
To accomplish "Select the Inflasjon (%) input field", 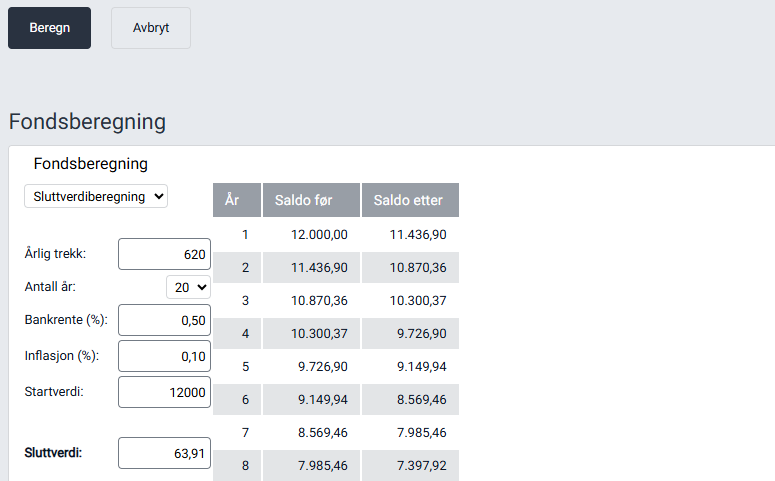I will pos(164,356).
